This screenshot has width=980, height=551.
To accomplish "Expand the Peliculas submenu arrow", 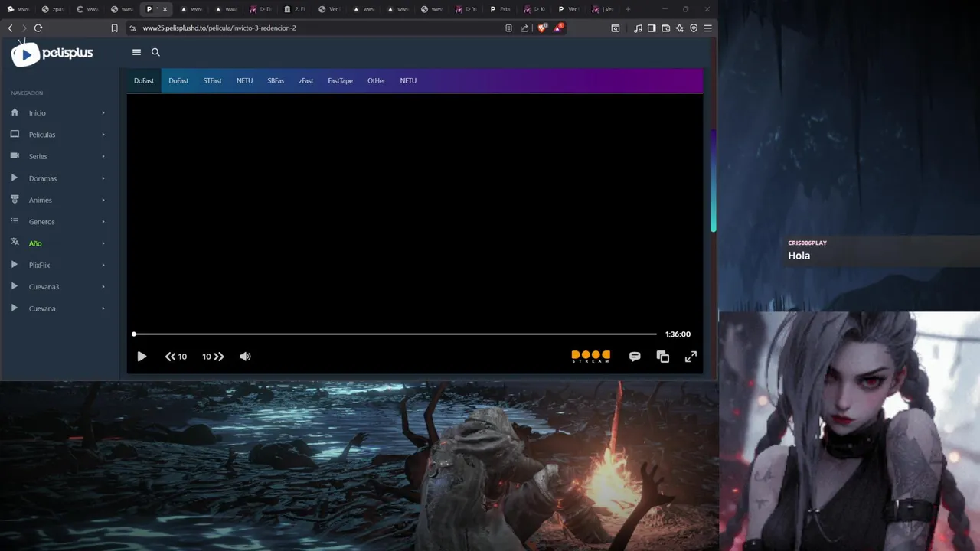I will tap(103, 135).
